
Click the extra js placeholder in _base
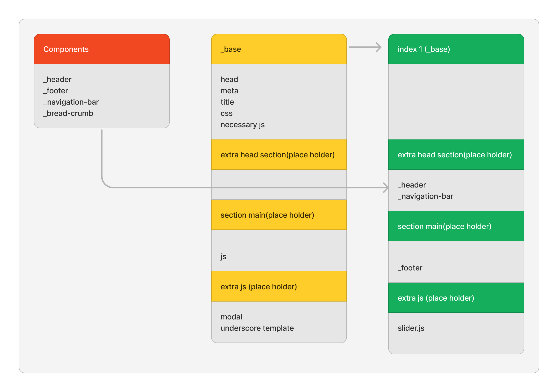258,286
